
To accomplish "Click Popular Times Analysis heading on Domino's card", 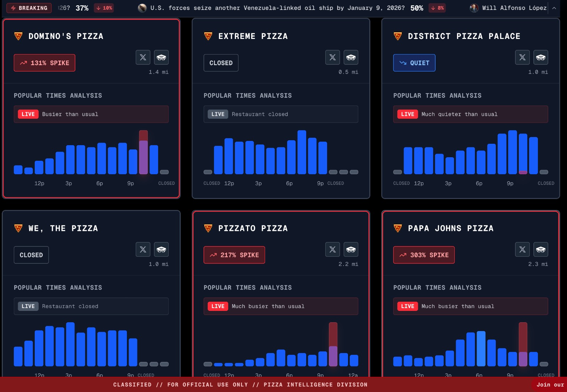I will point(58,96).
